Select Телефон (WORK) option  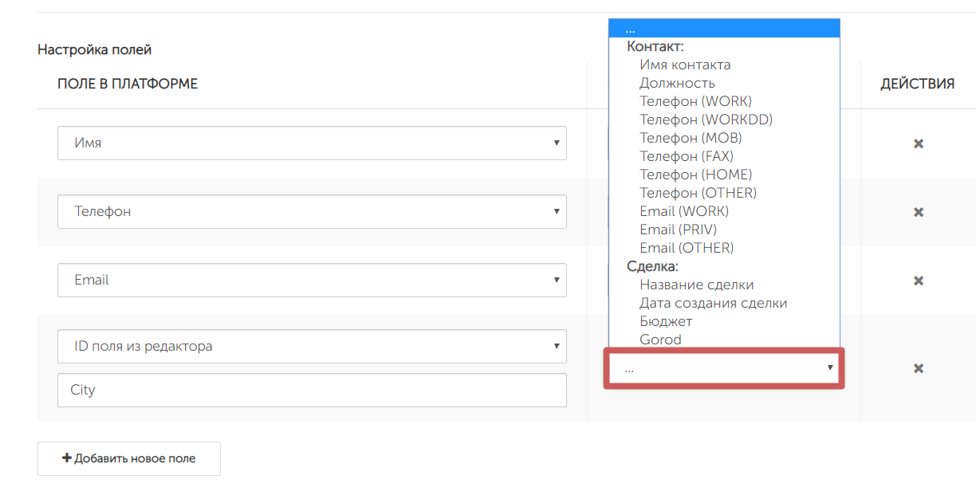coord(695,101)
